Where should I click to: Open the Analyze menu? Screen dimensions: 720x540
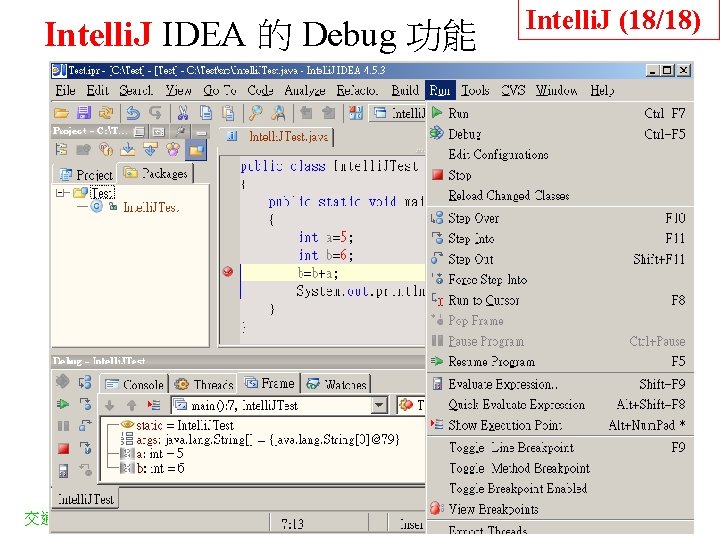304,90
